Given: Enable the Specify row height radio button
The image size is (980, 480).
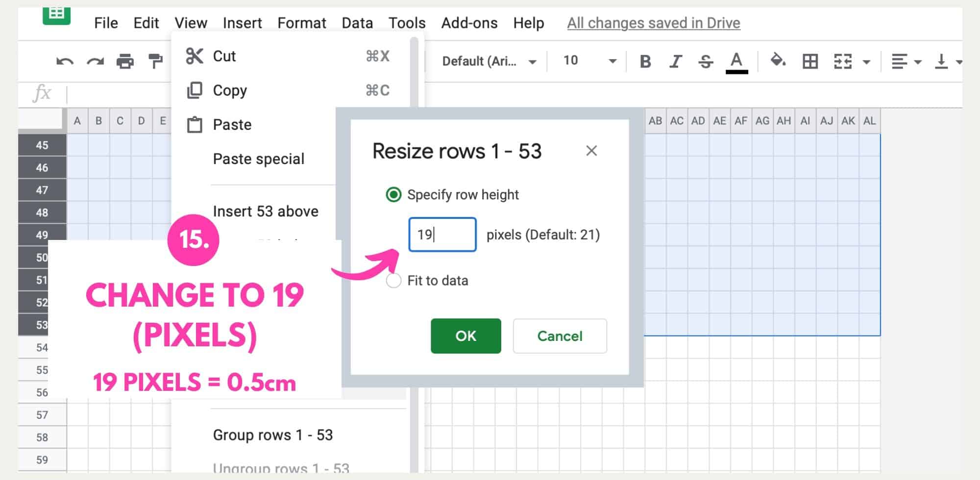Looking at the screenshot, I should (x=392, y=194).
